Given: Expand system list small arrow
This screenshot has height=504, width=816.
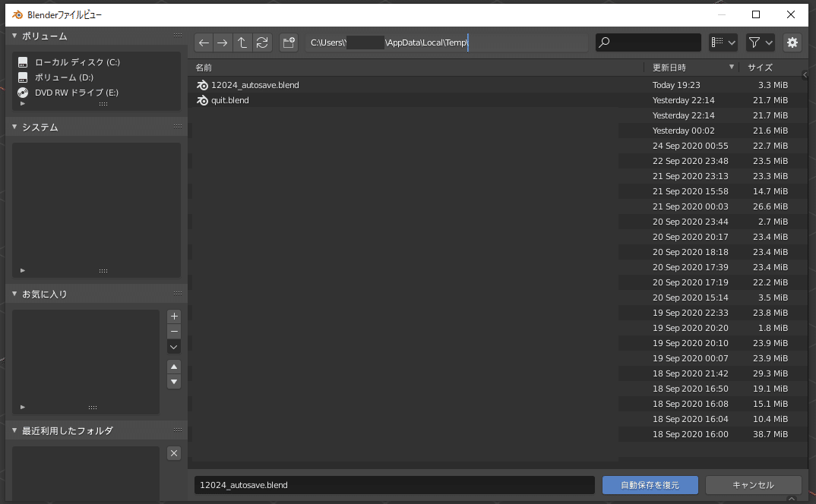Looking at the screenshot, I should pyautogui.click(x=22, y=270).
